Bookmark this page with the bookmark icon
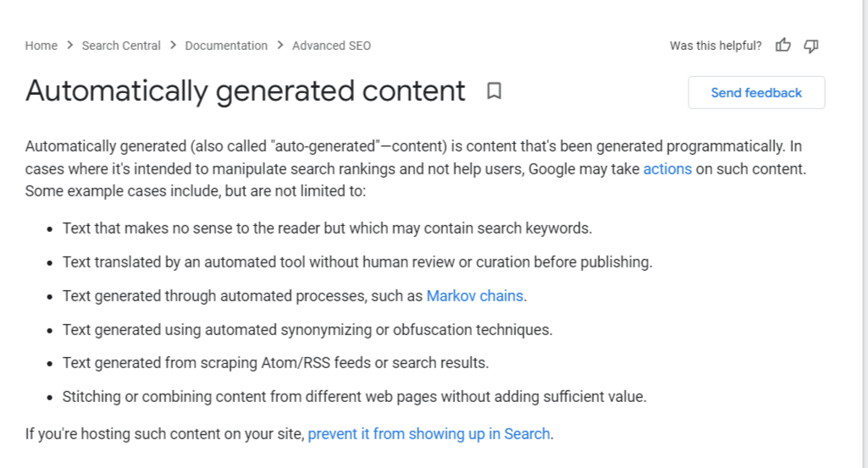Screen dimensions: 868x468 494,91
